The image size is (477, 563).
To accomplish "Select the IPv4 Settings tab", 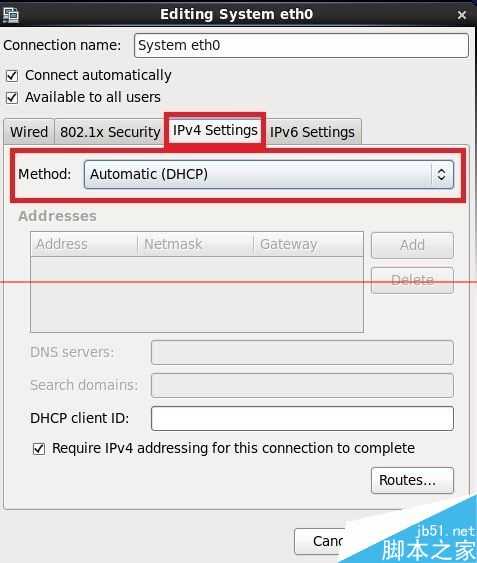I will [x=215, y=130].
